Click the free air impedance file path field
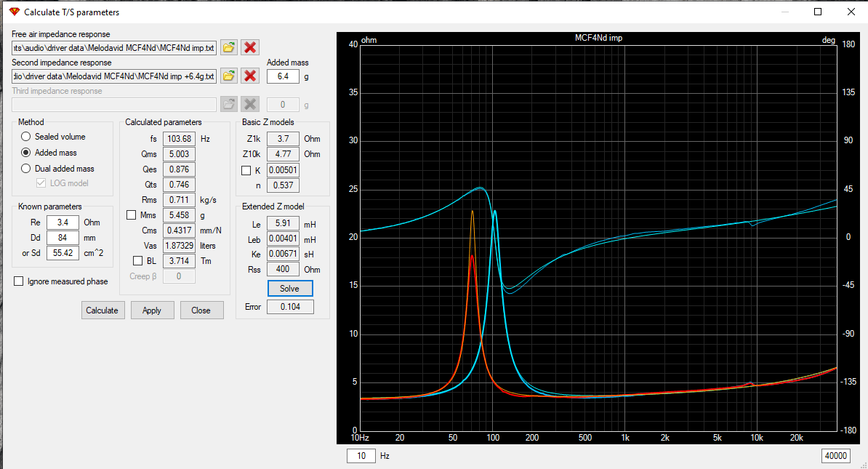Viewport: 868px width, 469px height. pos(114,47)
